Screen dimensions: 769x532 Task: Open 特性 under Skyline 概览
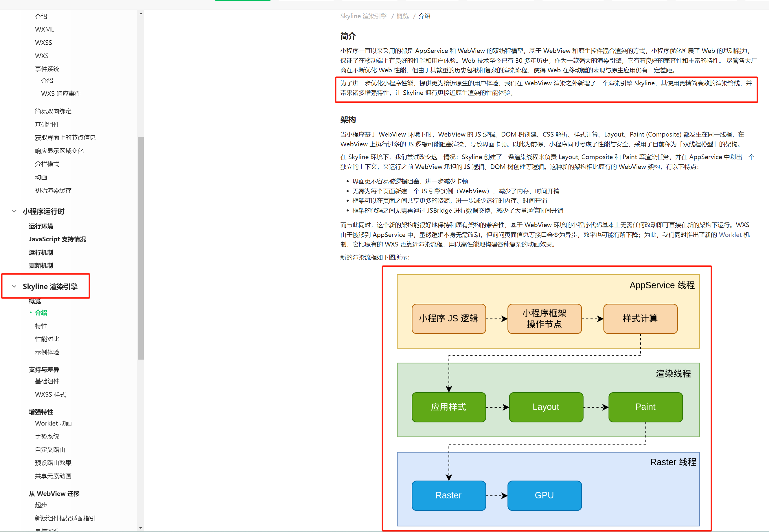pos(41,326)
